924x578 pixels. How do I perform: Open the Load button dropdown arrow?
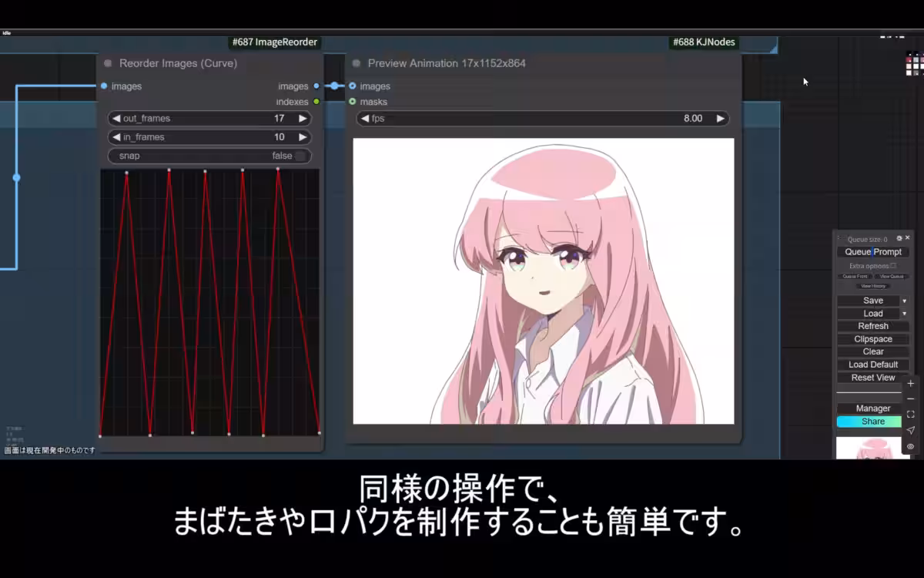(x=904, y=313)
